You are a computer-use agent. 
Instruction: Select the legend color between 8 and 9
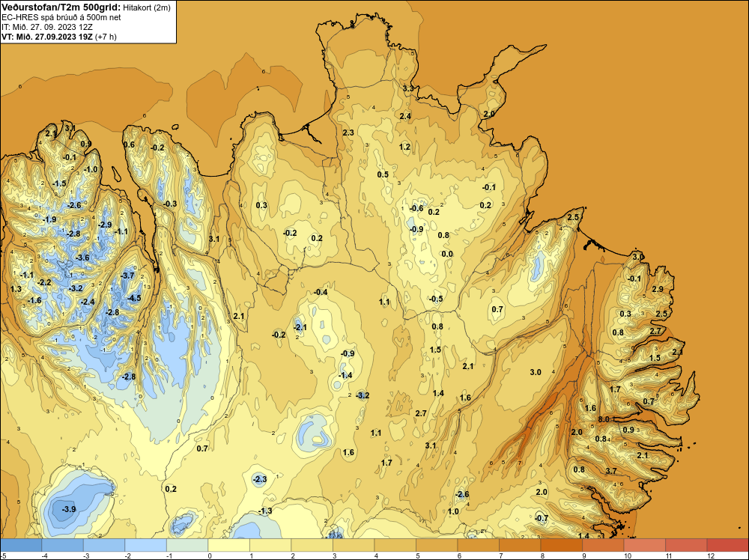pyautogui.click(x=561, y=545)
